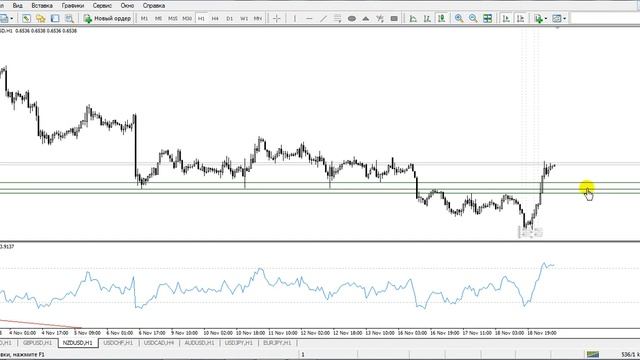Viewport: 640px width, 360px height.
Task: Open the Графики menu
Action: (73, 6)
